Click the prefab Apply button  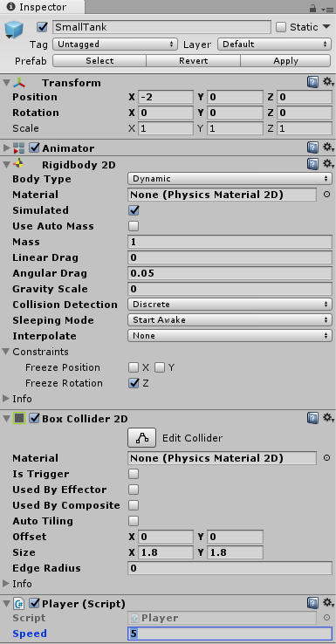pyautogui.click(x=285, y=61)
